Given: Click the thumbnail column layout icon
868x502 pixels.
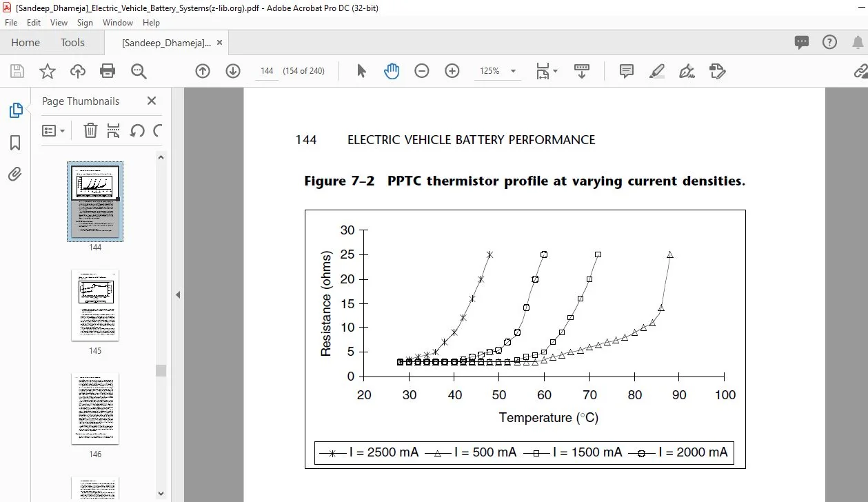Looking at the screenshot, I should click(x=114, y=130).
